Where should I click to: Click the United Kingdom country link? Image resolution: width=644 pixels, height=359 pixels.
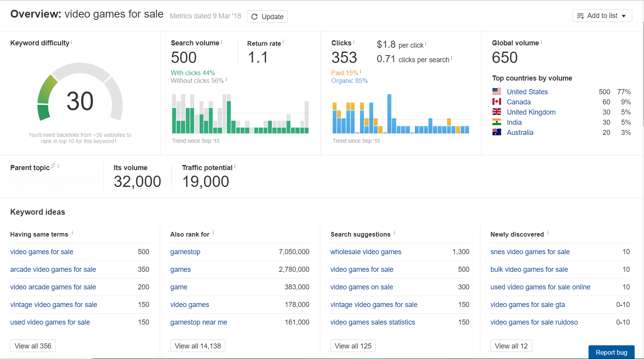click(x=531, y=112)
